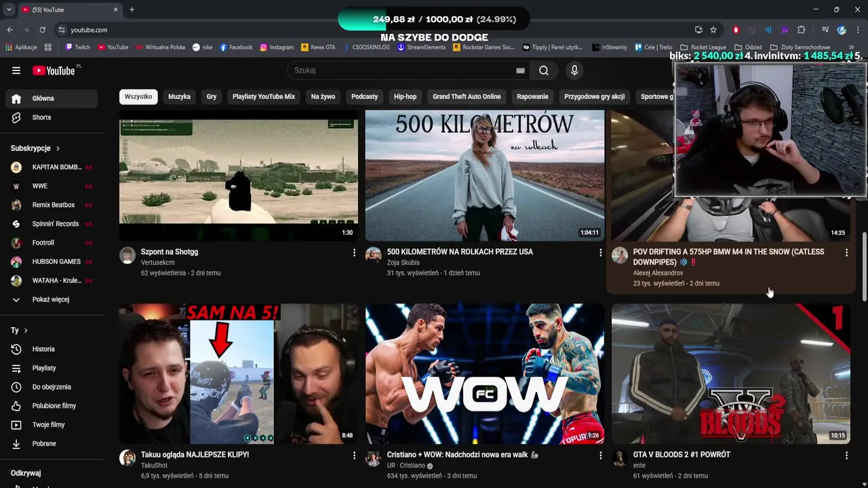Click the browser address bar youtube.com
The width and height of the screenshot is (868, 488).
[373, 30]
